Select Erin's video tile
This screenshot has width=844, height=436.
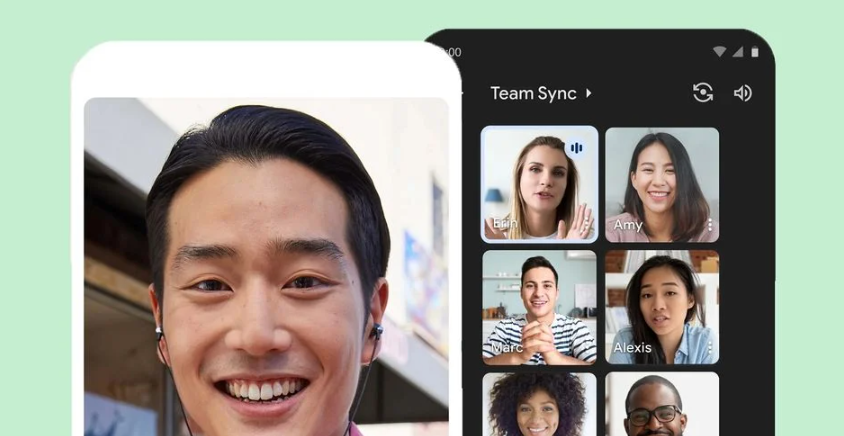tap(539, 184)
